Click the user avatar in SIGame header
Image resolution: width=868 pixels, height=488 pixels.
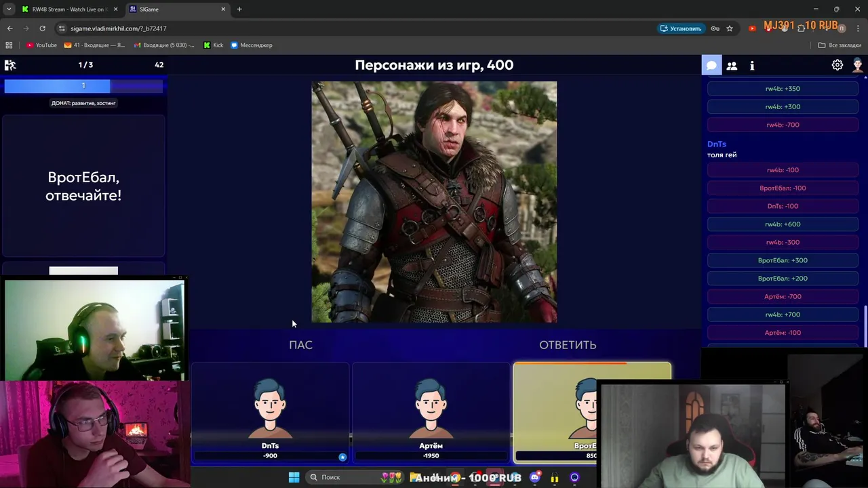(858, 65)
